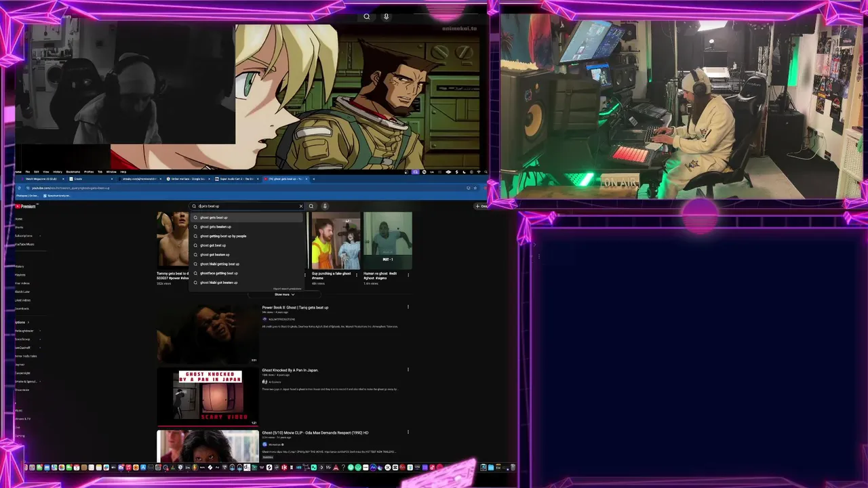Click the magnifier search button beside the search box
Viewport: 868px width, 488px height.
coord(311,206)
